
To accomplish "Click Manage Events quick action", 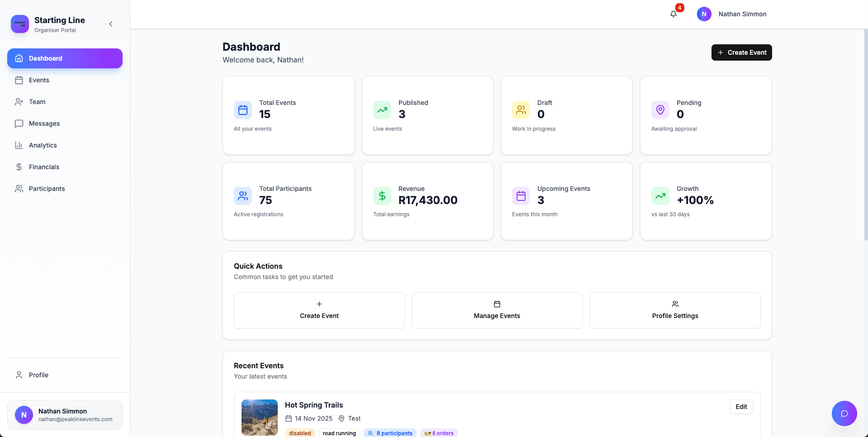I will [x=497, y=310].
